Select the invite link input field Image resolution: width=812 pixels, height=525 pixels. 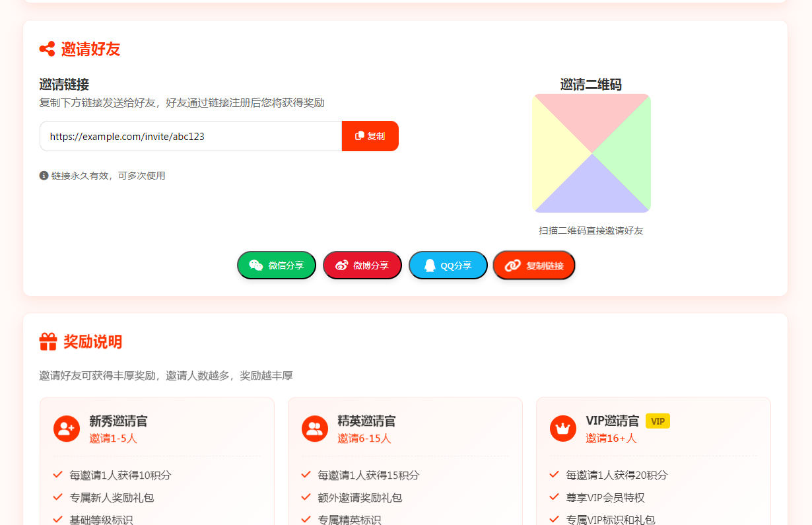pos(190,136)
